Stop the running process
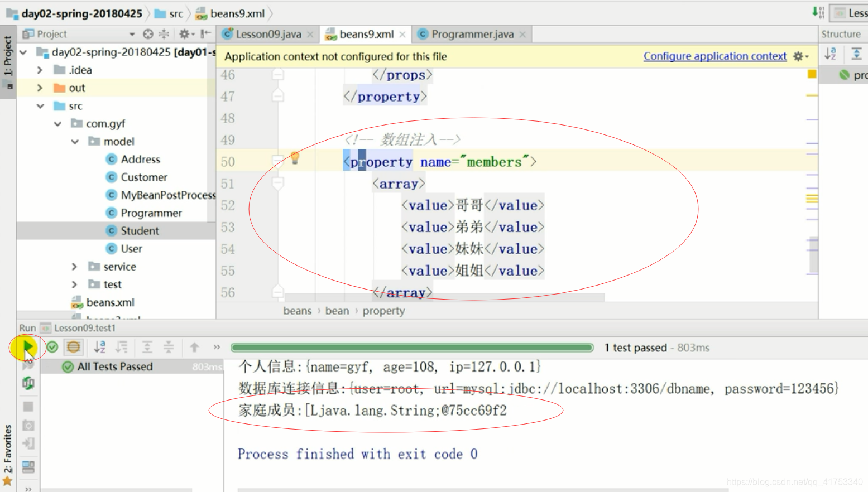This screenshot has height=492, width=868. point(28,407)
